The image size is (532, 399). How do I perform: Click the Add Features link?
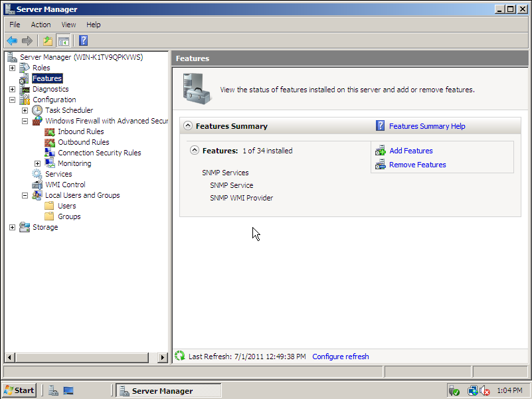click(410, 151)
